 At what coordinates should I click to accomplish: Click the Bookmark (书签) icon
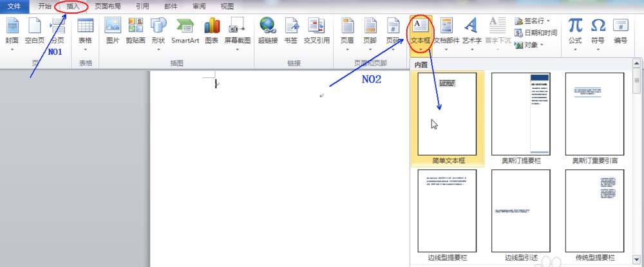[x=291, y=26]
